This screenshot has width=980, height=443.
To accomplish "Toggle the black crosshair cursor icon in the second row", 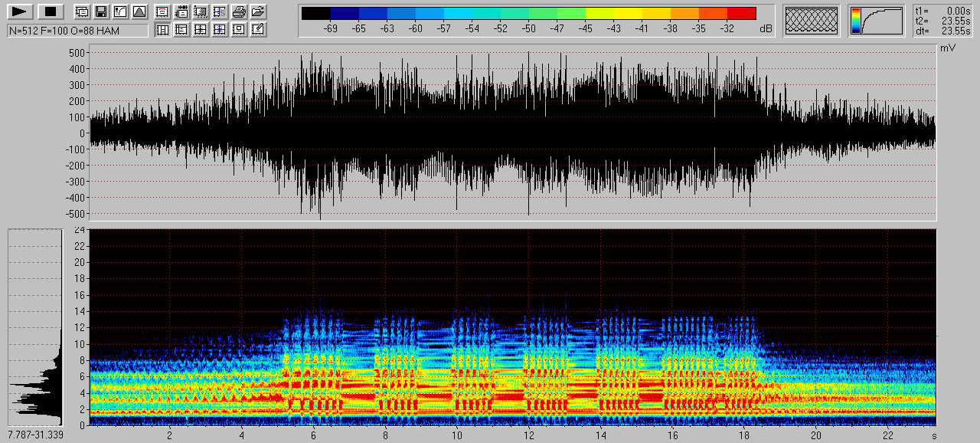I will (201, 29).
